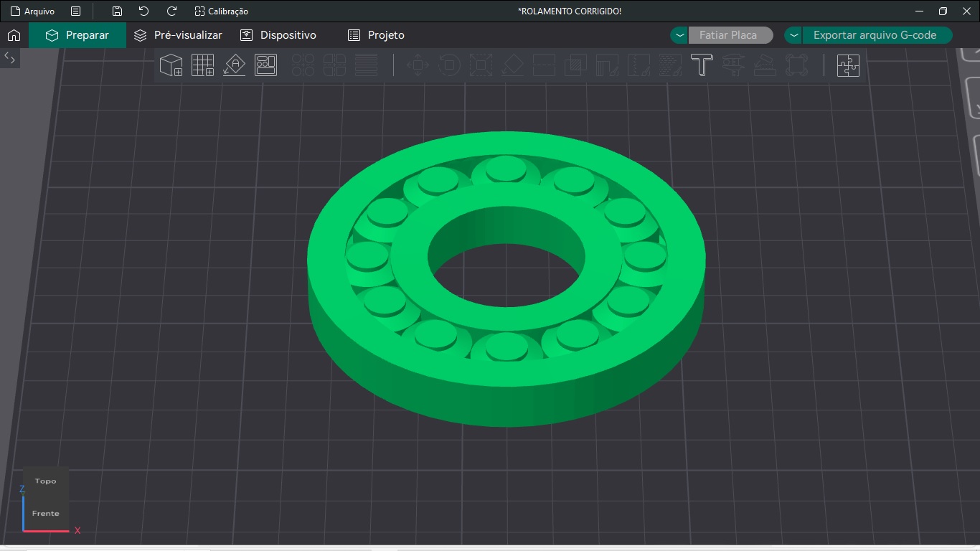Viewport: 980px width, 551px height.
Task: Click Exportar arquivo G-code button
Action: 877,35
